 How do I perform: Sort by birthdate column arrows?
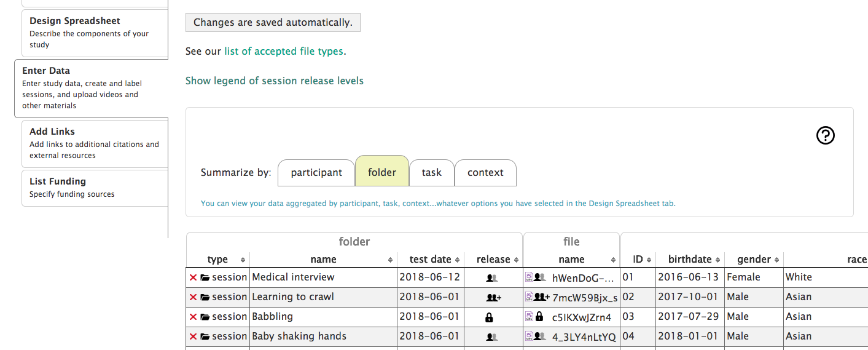[x=717, y=260]
